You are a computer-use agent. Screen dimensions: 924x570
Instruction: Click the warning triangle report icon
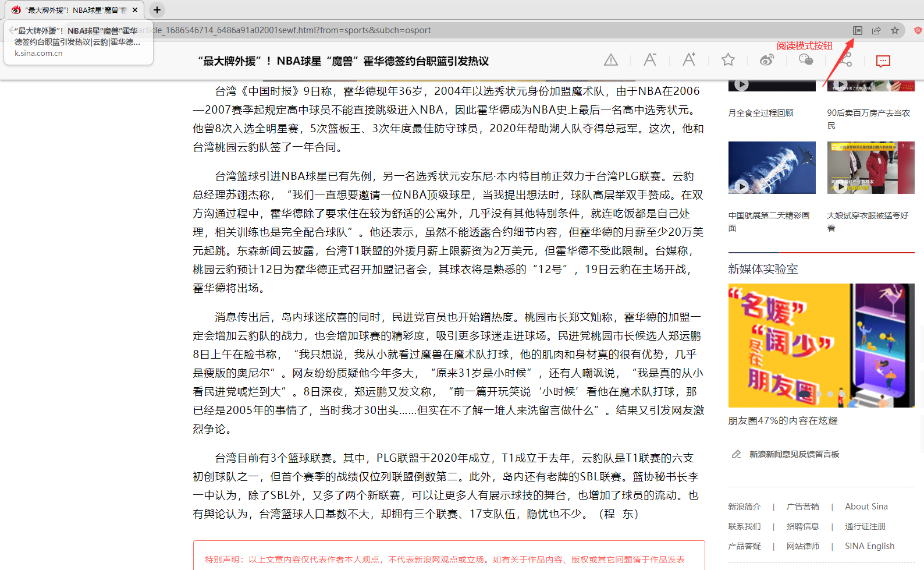[611, 60]
